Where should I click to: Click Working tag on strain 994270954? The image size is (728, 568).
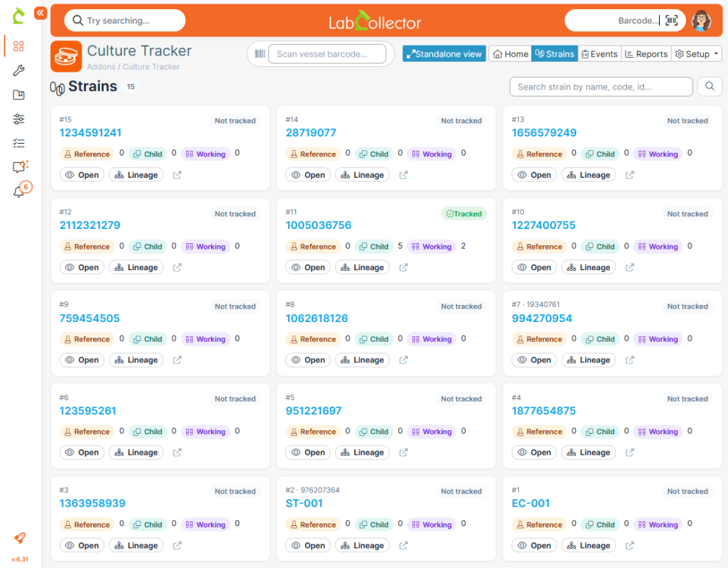click(658, 339)
